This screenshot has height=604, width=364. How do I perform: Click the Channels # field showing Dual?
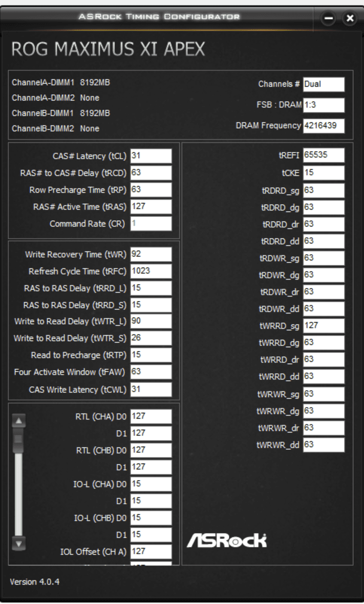[324, 85]
